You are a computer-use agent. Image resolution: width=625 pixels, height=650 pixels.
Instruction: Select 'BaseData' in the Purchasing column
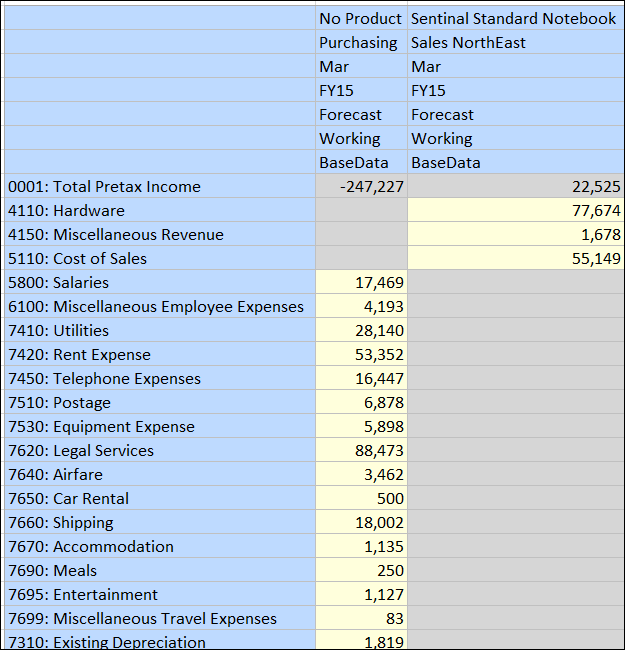pyautogui.click(x=361, y=162)
